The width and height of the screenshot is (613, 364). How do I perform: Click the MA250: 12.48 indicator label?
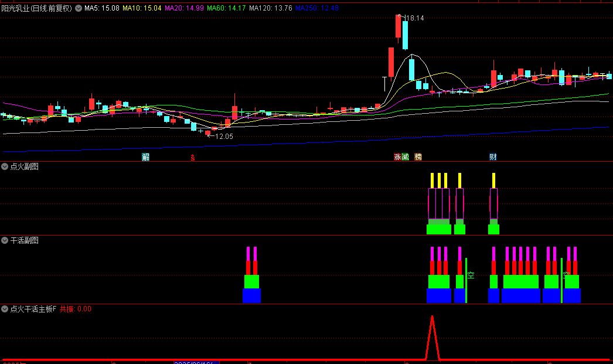(x=317, y=8)
